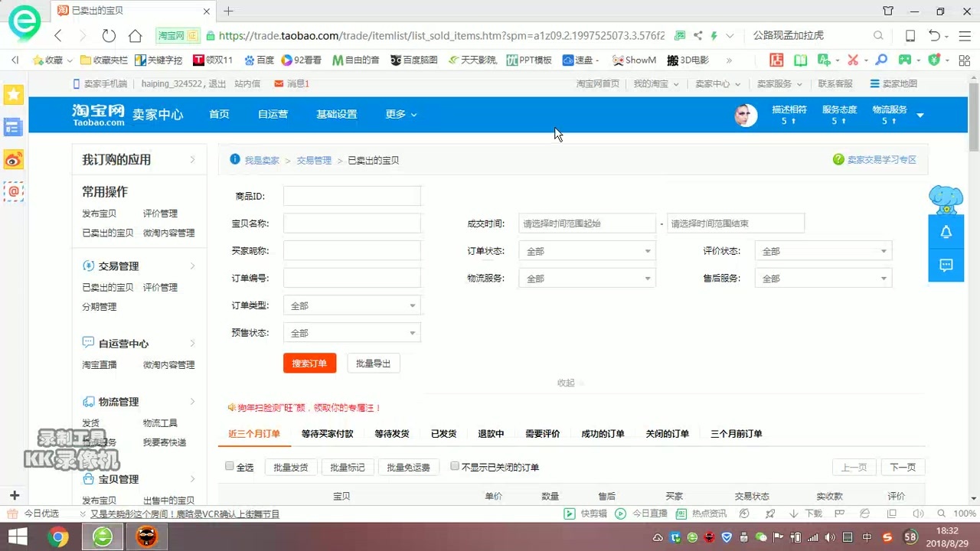Open the 评价管理 link under 常用操作

(160, 214)
